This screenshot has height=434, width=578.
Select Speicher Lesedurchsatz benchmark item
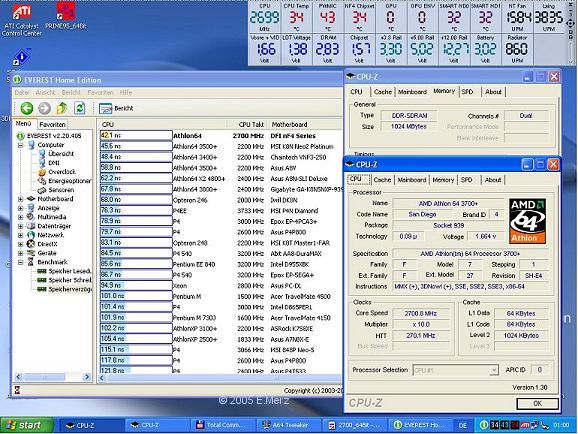pos(64,271)
